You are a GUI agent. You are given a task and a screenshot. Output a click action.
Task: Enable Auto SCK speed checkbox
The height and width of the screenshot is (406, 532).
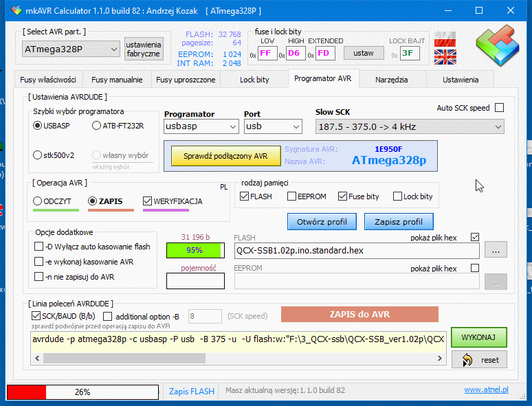coord(499,108)
